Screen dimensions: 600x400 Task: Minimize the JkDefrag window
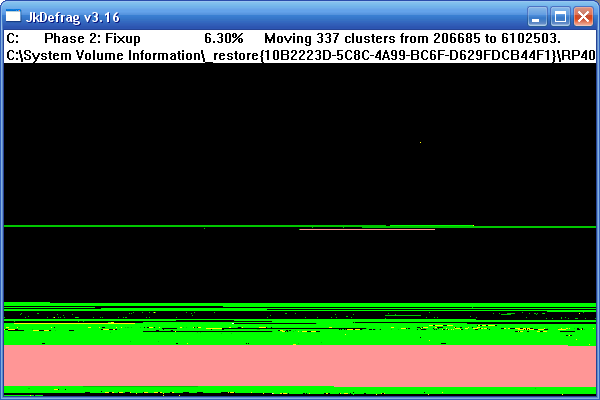(x=539, y=16)
